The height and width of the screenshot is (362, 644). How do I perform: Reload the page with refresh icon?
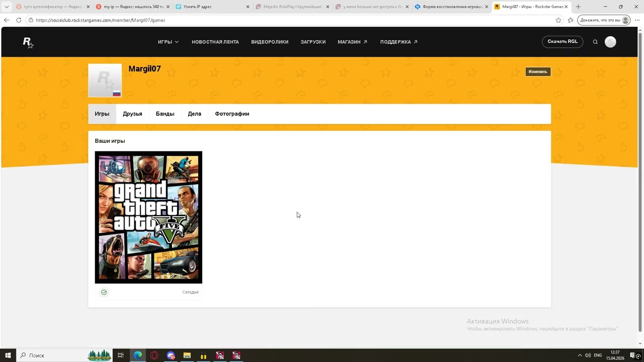coord(19,20)
